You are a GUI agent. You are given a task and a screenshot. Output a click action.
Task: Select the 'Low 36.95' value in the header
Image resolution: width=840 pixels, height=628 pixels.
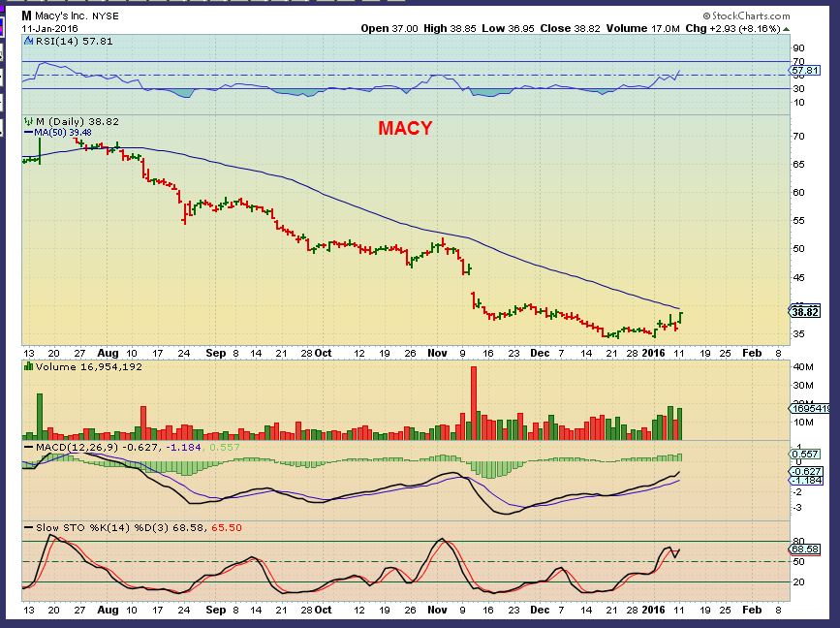coord(508,28)
